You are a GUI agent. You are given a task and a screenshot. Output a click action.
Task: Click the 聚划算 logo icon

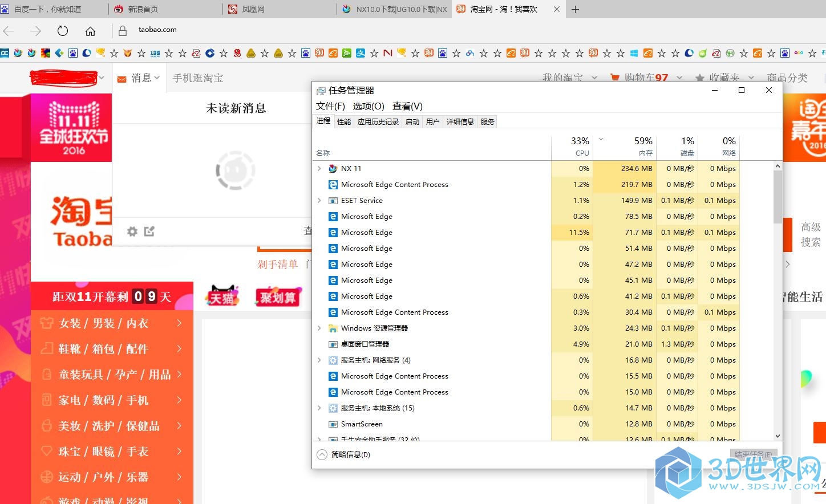pos(278,296)
